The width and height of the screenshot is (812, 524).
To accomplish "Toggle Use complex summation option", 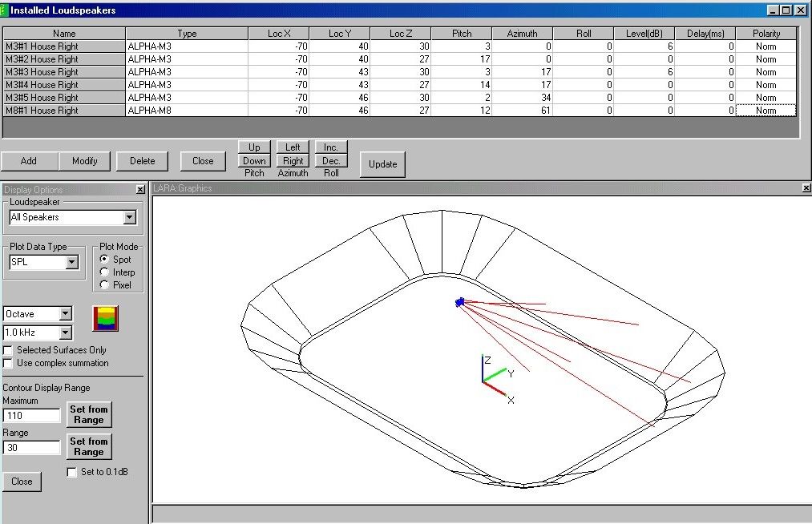I will [x=8, y=363].
